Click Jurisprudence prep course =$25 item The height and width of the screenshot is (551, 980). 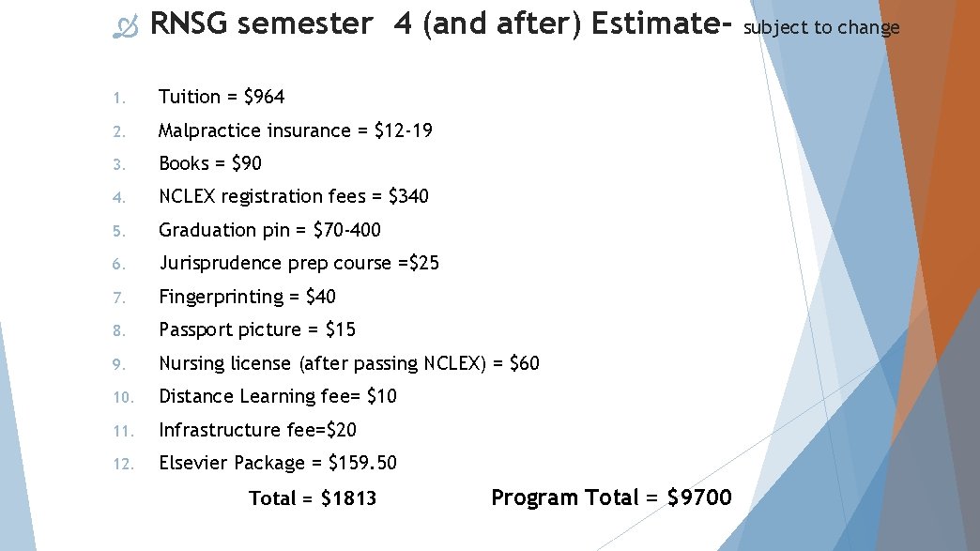(x=299, y=263)
